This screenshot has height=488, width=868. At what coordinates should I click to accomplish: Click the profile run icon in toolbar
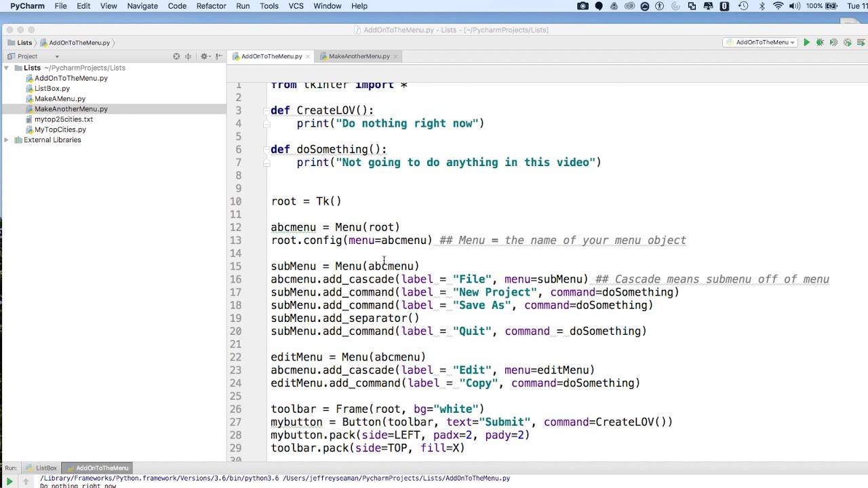[x=847, y=43]
